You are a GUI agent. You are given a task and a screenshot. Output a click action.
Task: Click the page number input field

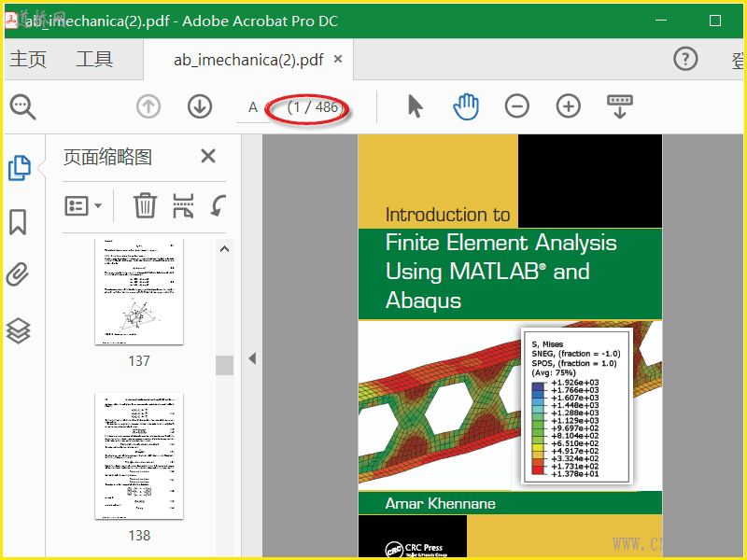[253, 107]
